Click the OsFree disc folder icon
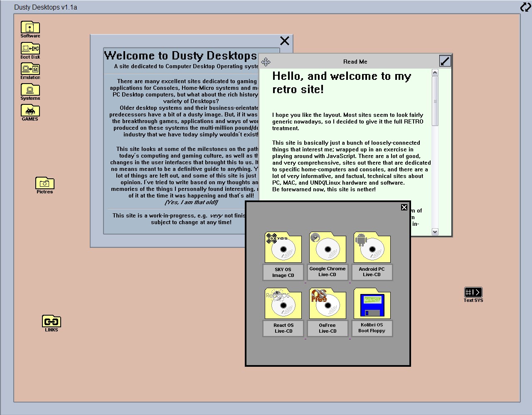This screenshot has height=415, width=532. pos(328,304)
